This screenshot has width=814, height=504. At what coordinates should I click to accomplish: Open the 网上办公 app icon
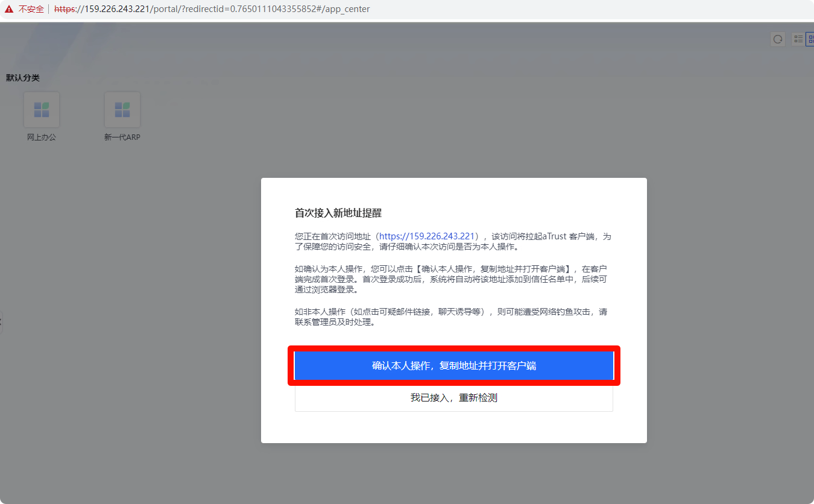42,110
